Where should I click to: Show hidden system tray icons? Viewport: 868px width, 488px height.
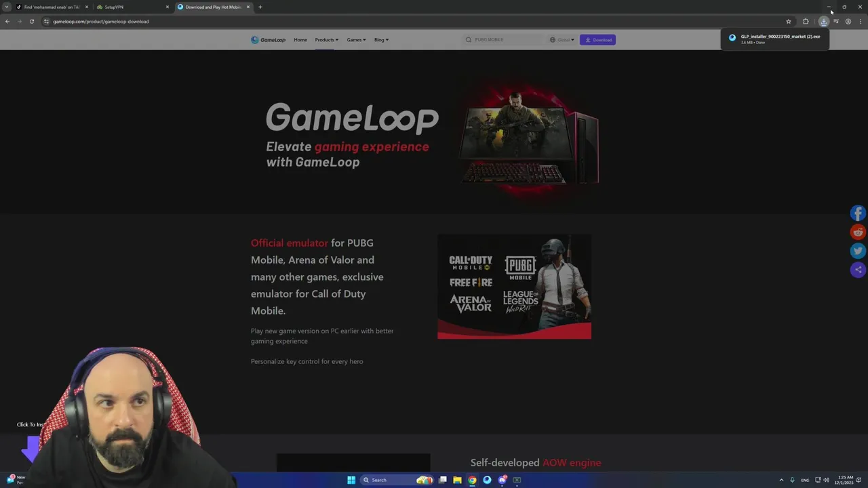pyautogui.click(x=781, y=480)
